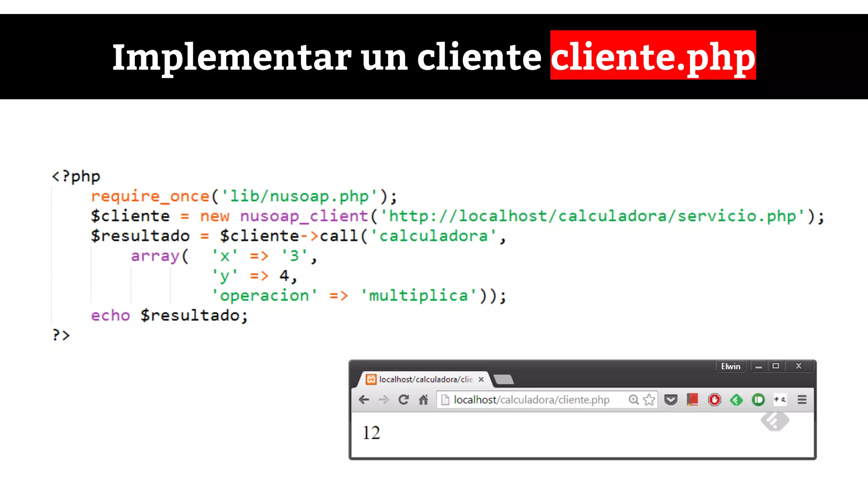The height and width of the screenshot is (488, 868).
Task: Click the '<?php' opening tag
Action: (x=76, y=176)
